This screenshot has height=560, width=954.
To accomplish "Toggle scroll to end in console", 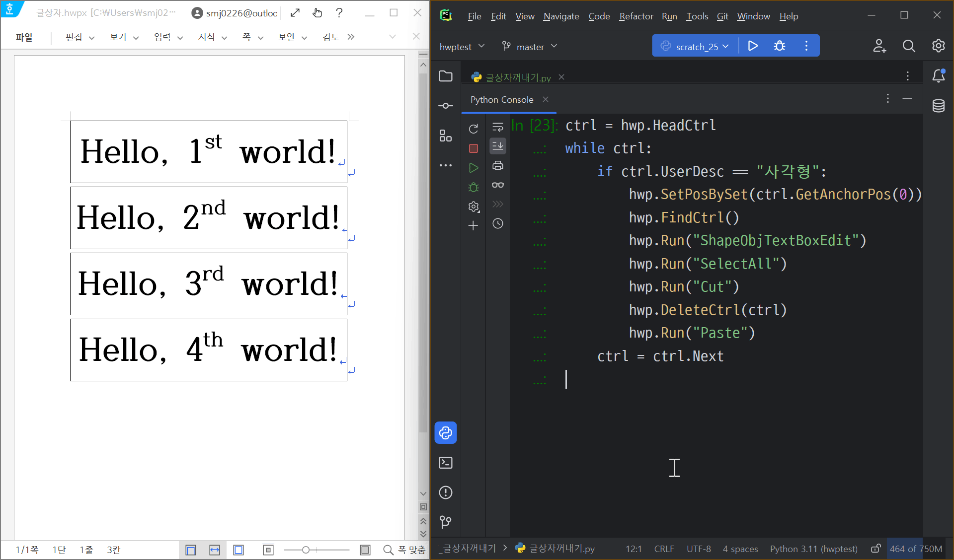I will coord(497,146).
